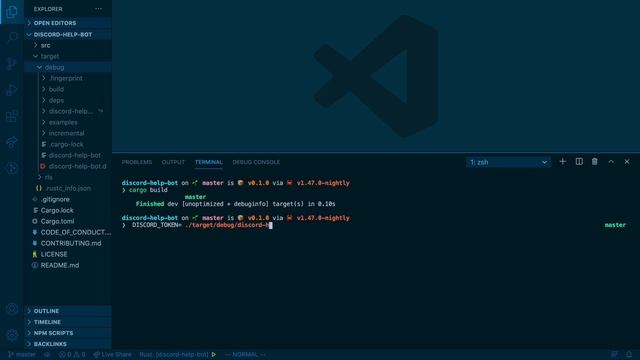The image size is (640, 360).
Task: Expand the OUTLINE section
Action: point(68,311)
